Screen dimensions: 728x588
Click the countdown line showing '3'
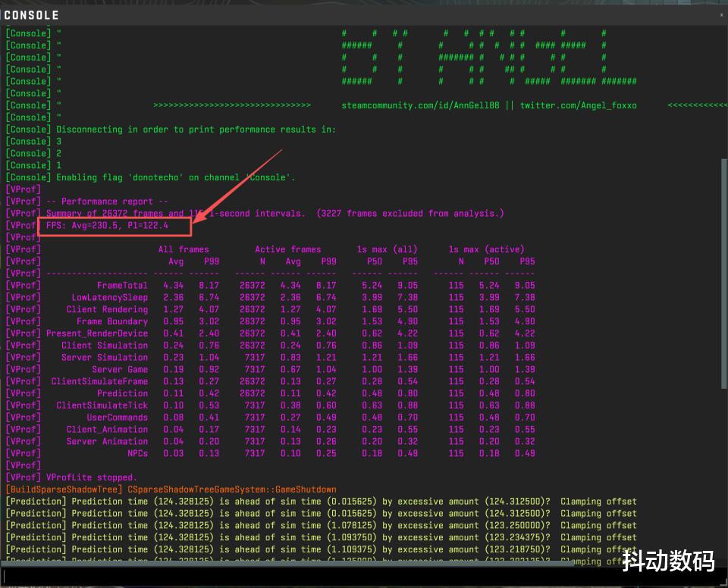click(58, 141)
